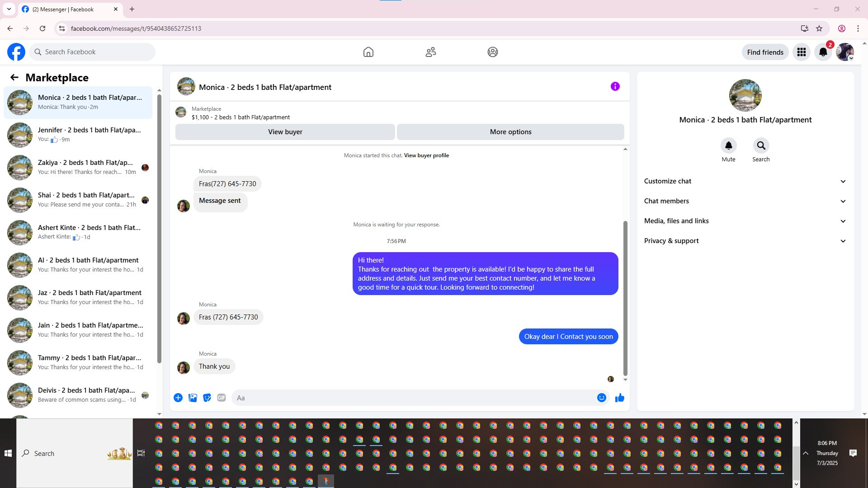Open the emoji picker in message box
Viewport: 868px width, 488px height.
click(x=601, y=398)
